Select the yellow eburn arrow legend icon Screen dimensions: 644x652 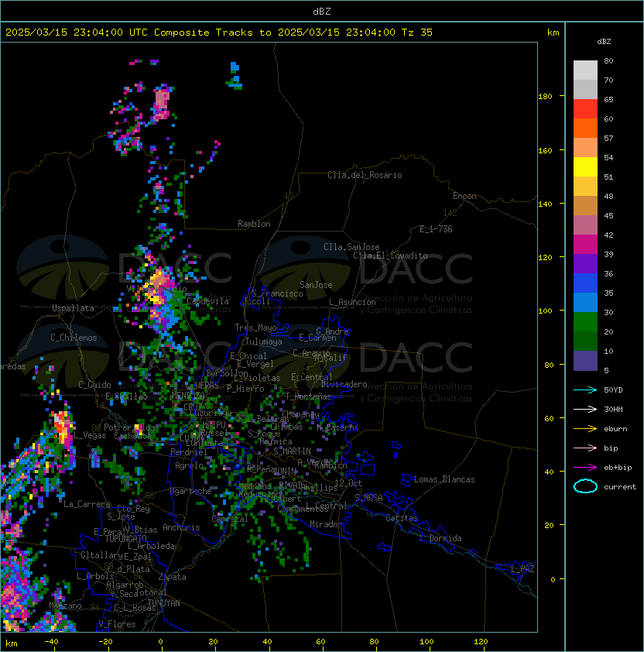pyautogui.click(x=585, y=429)
